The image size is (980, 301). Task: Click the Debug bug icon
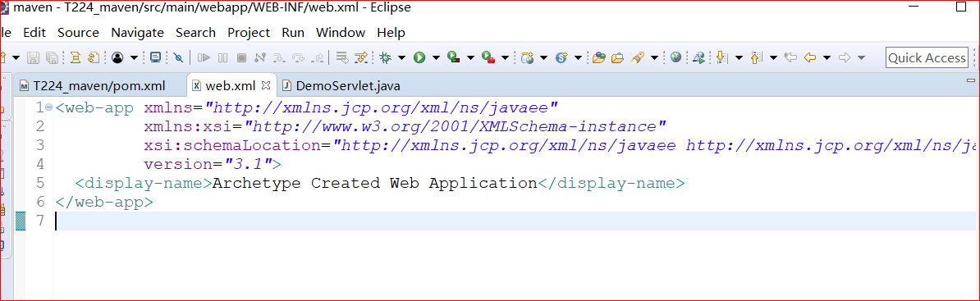pyautogui.click(x=386, y=58)
